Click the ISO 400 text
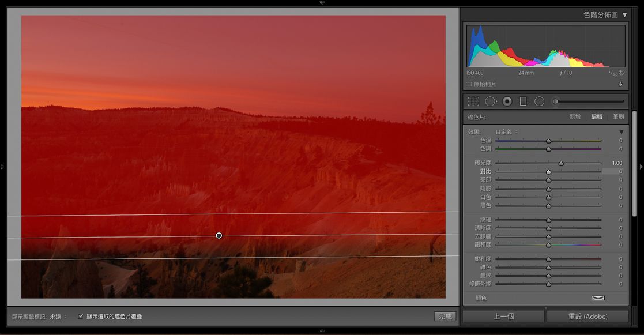Screen dimensions: 644x335 [475, 73]
